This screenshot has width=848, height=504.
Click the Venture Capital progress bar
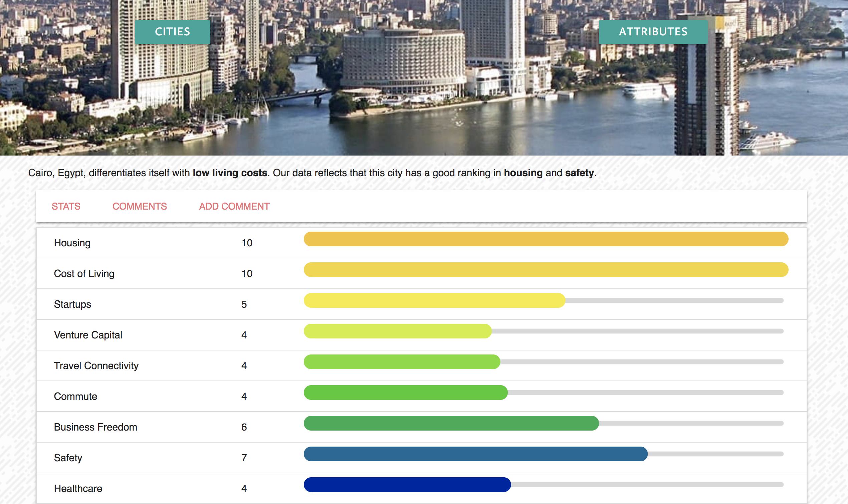pos(397,331)
